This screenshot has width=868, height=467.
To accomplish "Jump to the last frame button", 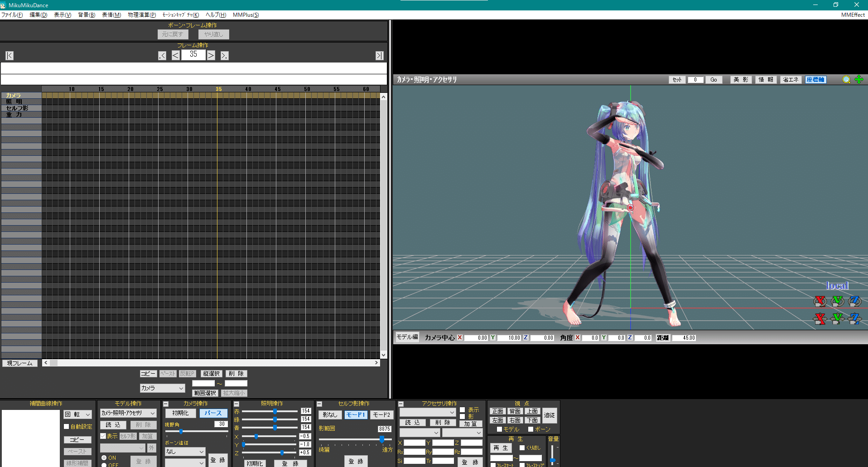I will (x=380, y=56).
